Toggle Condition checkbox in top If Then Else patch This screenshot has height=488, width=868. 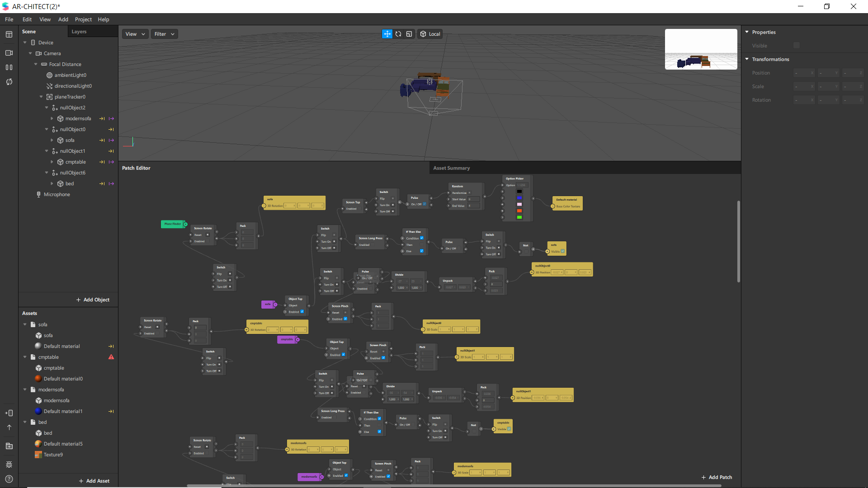tap(422, 238)
